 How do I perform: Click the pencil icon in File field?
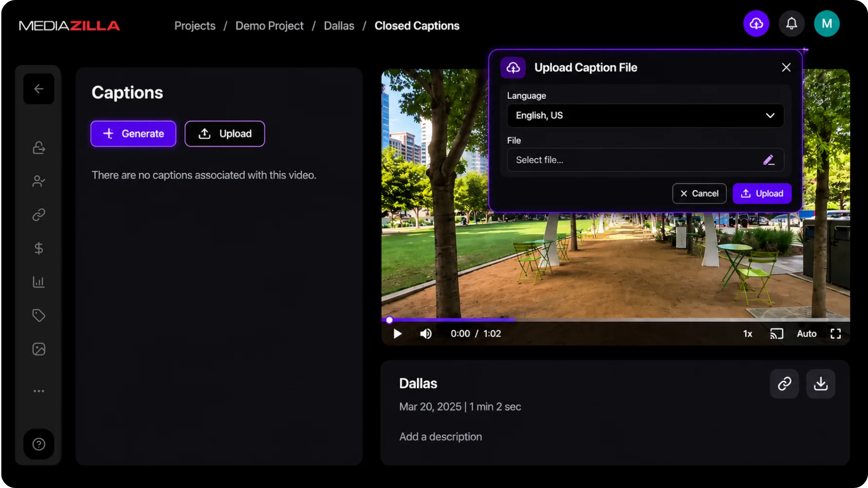pyautogui.click(x=769, y=160)
